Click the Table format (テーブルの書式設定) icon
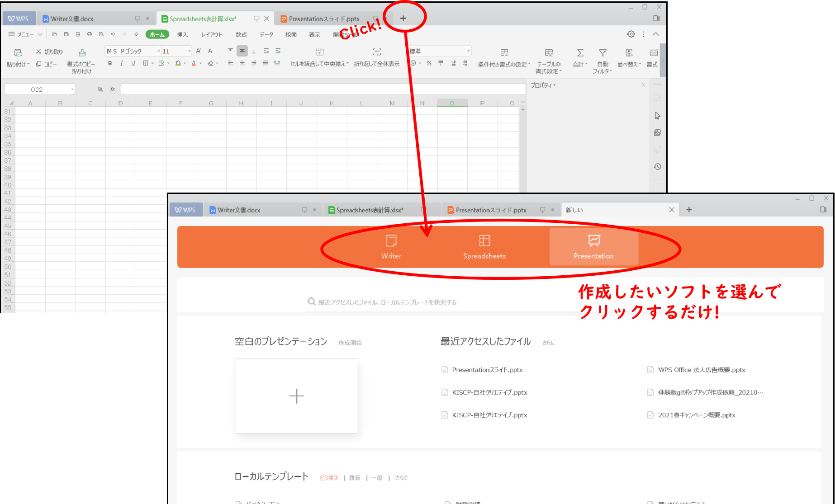Viewport: 835px width, 504px height. point(549,53)
